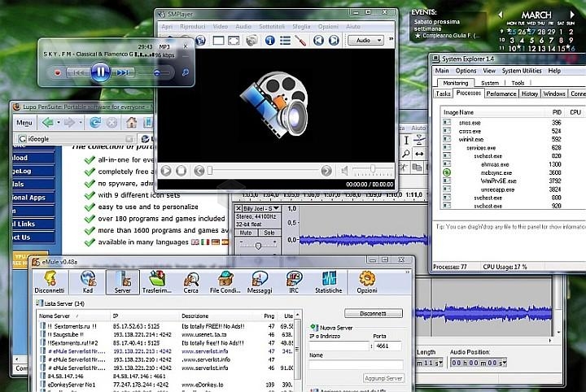Toggle Muto on Billy Joel audio track
The height and width of the screenshot is (392, 586).
[246, 233]
